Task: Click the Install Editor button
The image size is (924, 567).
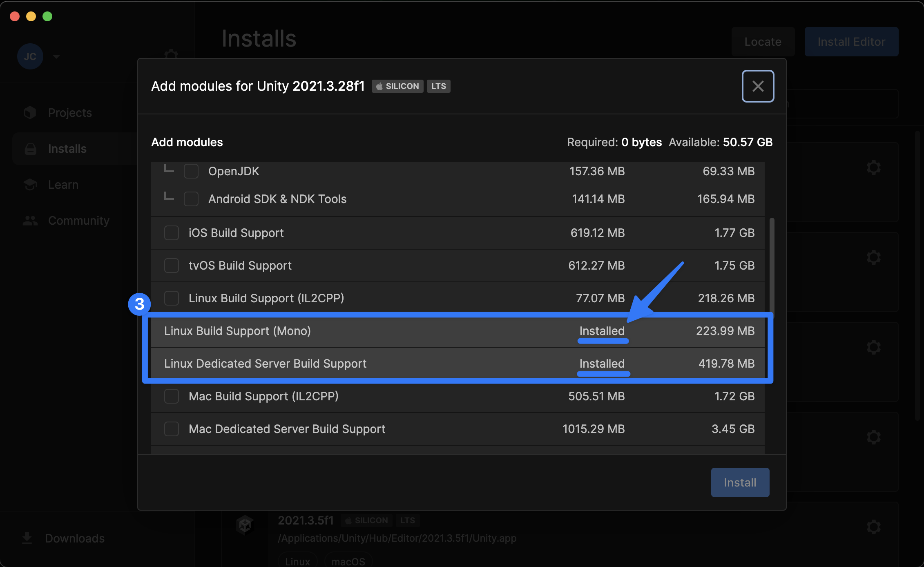Action: 851,42
